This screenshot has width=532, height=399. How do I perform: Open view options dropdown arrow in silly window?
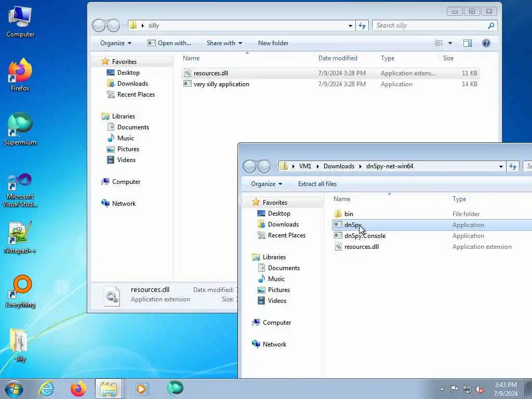[x=450, y=43]
